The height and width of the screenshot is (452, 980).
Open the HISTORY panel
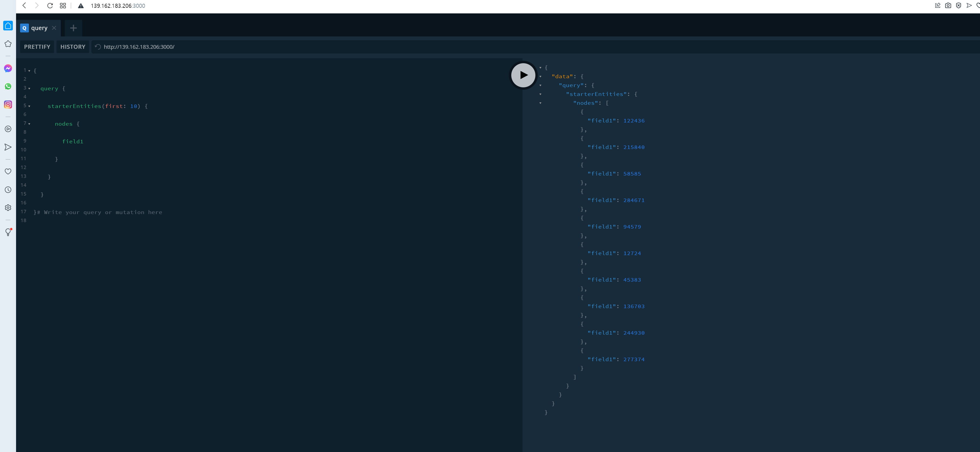point(73,46)
